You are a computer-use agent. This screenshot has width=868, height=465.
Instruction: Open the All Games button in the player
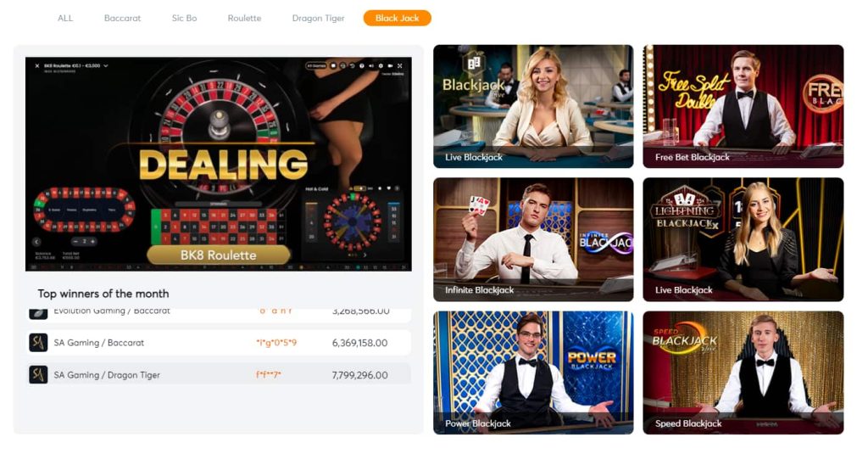pos(316,66)
